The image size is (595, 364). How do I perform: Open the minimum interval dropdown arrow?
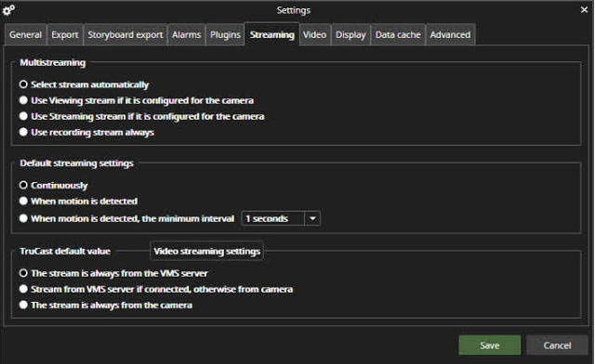point(312,218)
